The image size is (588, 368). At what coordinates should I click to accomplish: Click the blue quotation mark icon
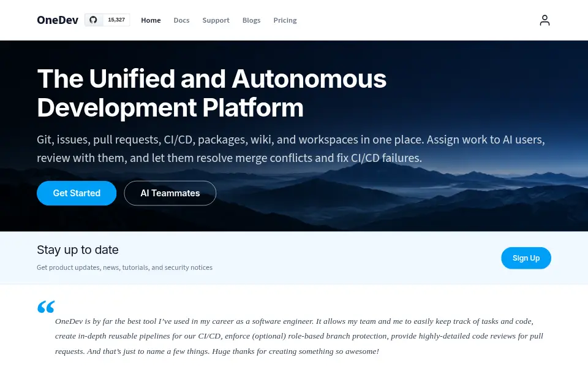tap(46, 307)
